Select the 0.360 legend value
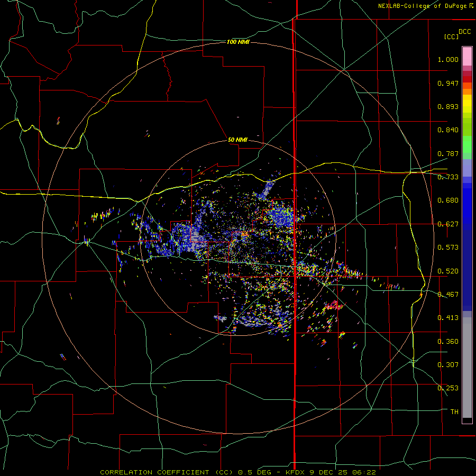The height and width of the screenshot is (476, 476). (448, 342)
